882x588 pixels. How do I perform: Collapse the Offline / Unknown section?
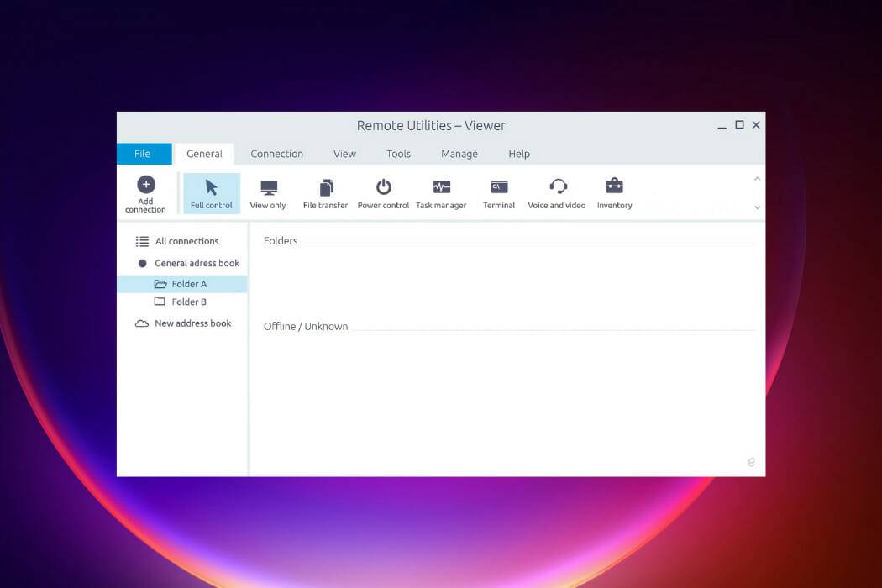[306, 326]
